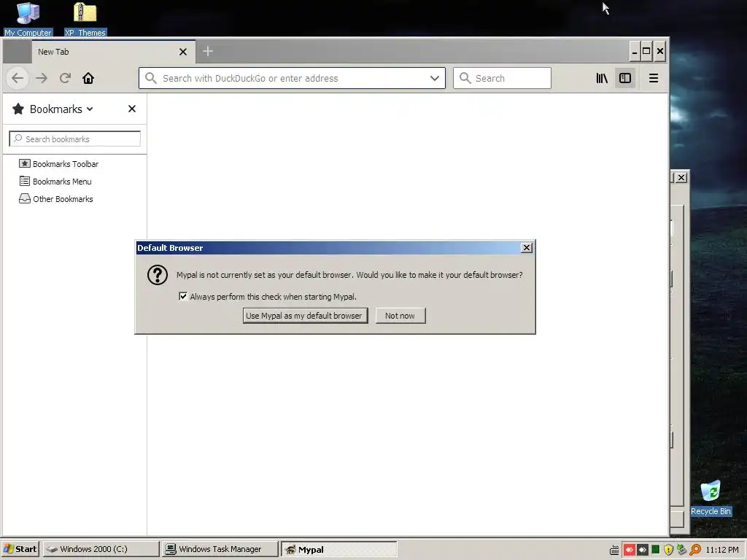Click the 11:12 PM system clock
Viewport: 747px width, 560px height.
click(722, 550)
